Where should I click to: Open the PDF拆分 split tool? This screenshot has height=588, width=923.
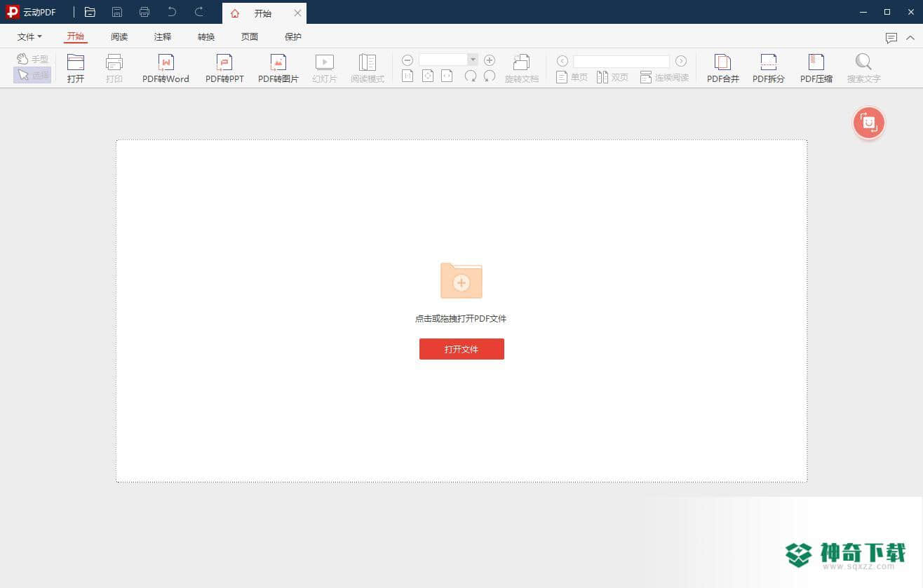[769, 69]
